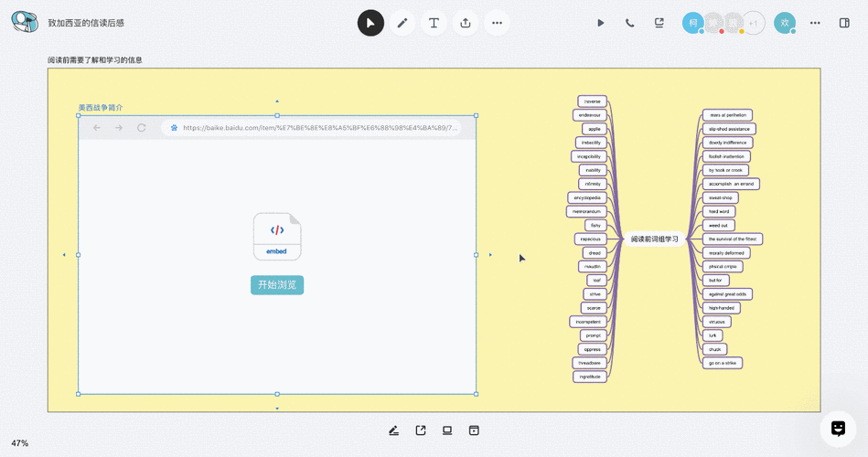Open the chat assistant smiley button
This screenshot has height=457, width=868.
coord(838,429)
